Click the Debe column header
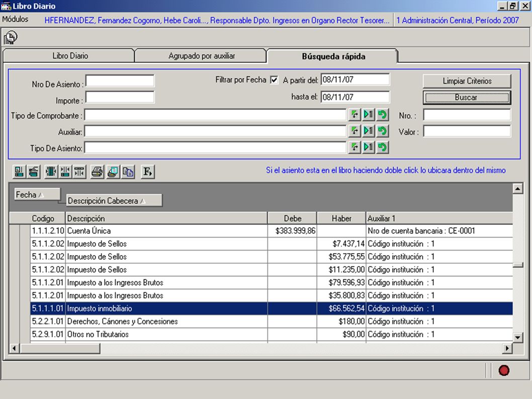Screen dimensions: 532x399 (293, 218)
